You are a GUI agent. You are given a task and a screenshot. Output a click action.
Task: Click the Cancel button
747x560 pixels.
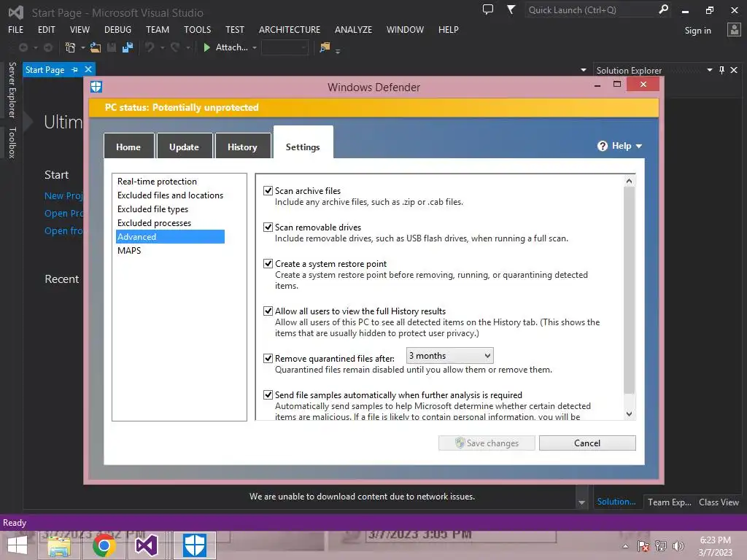[x=587, y=443]
